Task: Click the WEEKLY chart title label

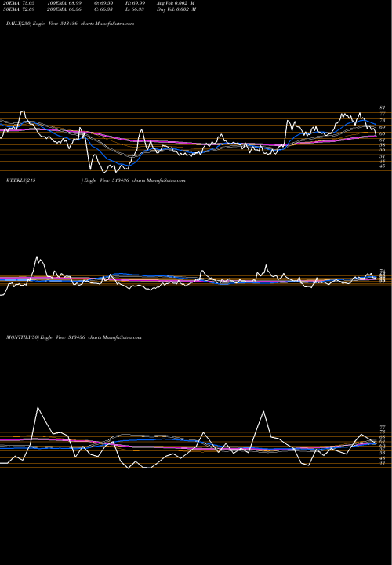Action: [x=96, y=180]
